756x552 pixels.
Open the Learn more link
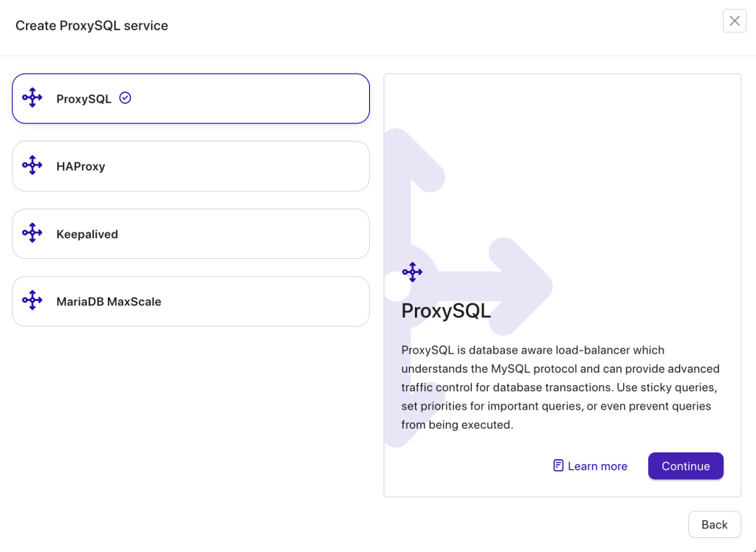pos(597,466)
